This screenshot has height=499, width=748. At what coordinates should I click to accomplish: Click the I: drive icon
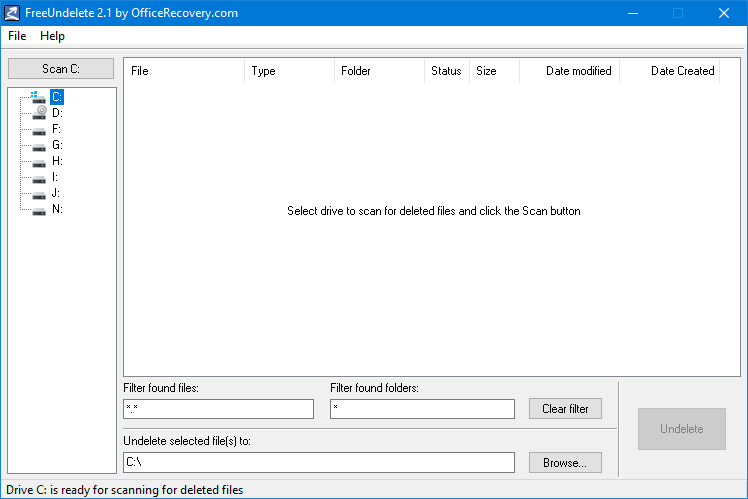pos(39,179)
